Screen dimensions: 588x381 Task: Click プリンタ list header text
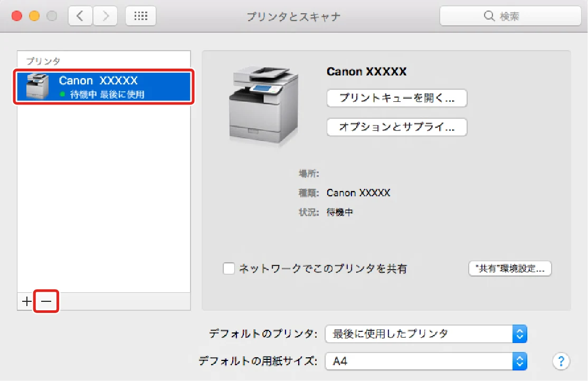point(43,61)
